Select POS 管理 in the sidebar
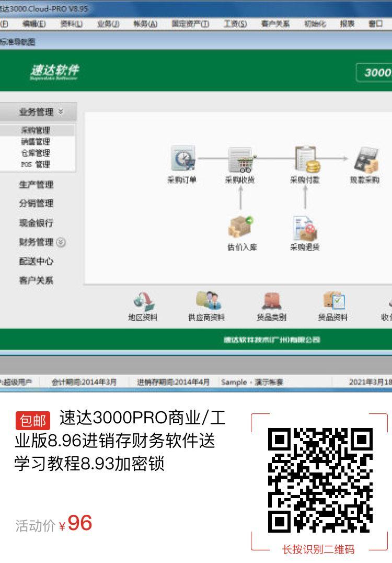This screenshot has height=563, width=392. click(36, 164)
